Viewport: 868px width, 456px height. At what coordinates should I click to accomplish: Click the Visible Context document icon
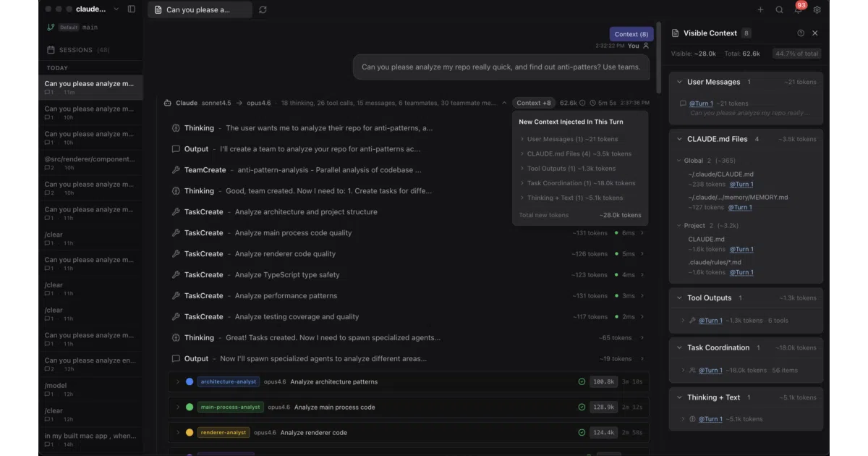(x=676, y=33)
